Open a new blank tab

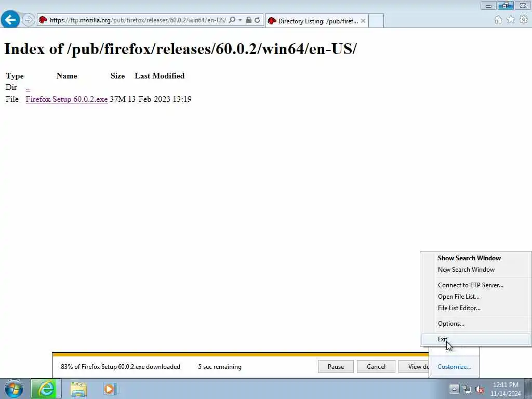(x=376, y=21)
